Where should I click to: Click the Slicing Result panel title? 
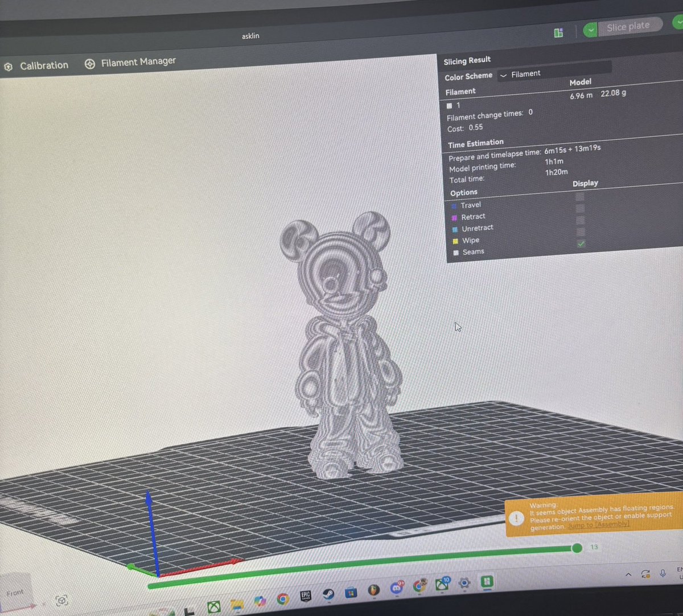tap(467, 61)
